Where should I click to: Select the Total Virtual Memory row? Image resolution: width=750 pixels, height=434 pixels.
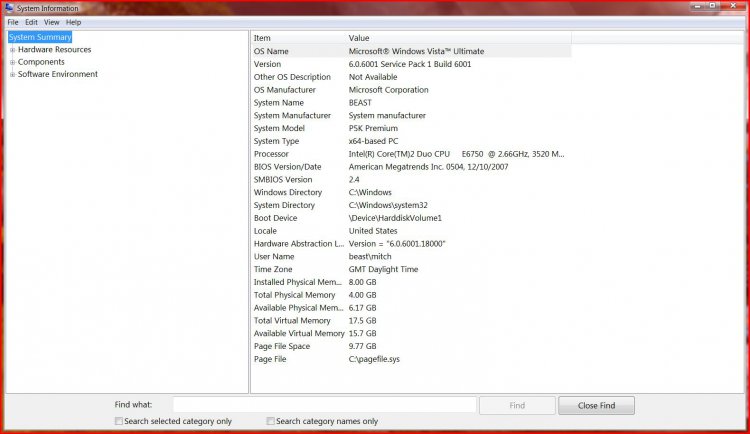(411, 321)
